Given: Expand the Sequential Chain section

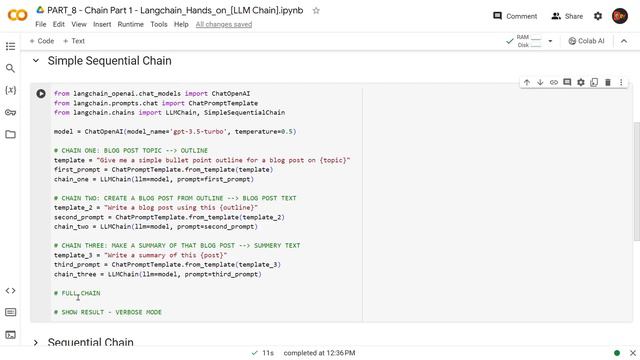Looking at the screenshot, I should (x=36, y=342).
